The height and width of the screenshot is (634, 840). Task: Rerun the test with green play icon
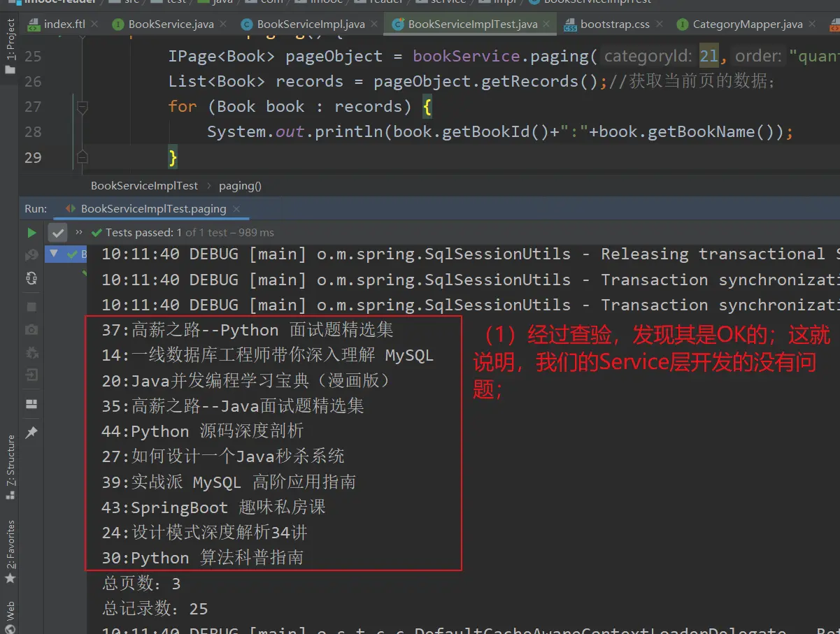pos(31,232)
